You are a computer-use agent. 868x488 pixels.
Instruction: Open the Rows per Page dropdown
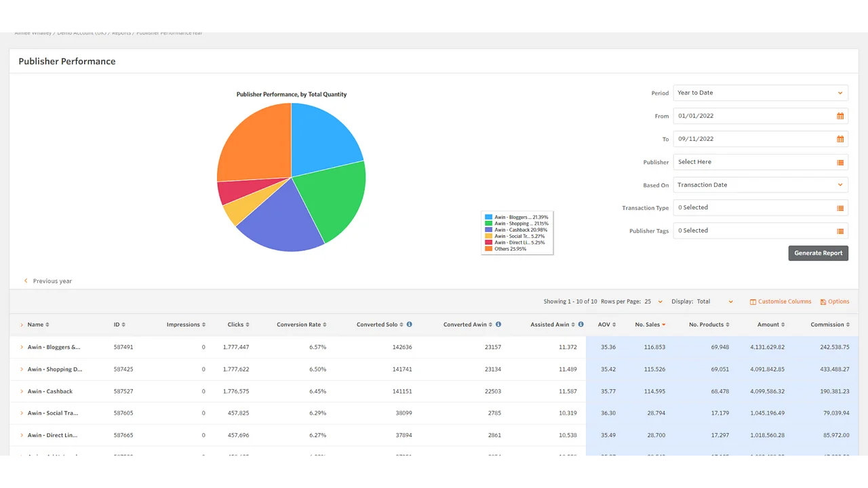click(x=652, y=302)
